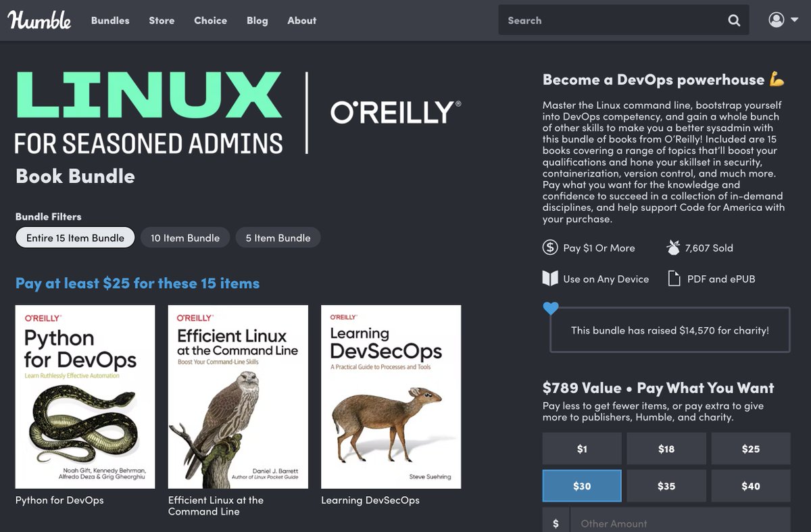Viewport: 811px width, 532px height.
Task: Click 'Pay at least $25 for these 15 items'
Action: click(x=137, y=283)
